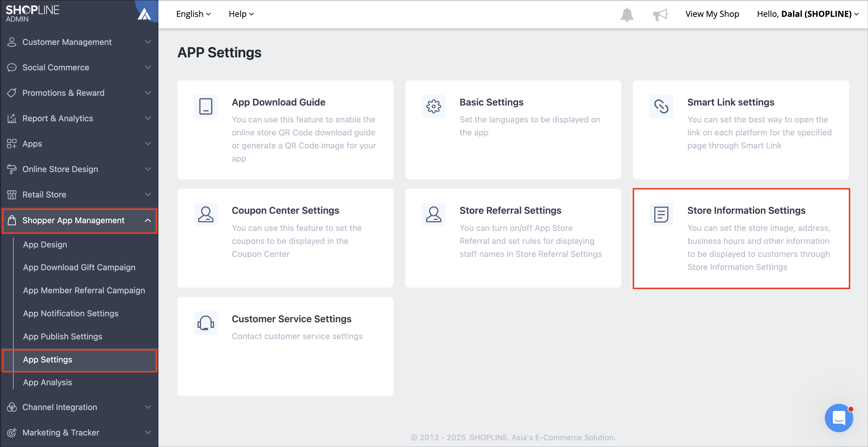The height and width of the screenshot is (447, 868).
Task: Open App Notification Settings
Action: (71, 313)
